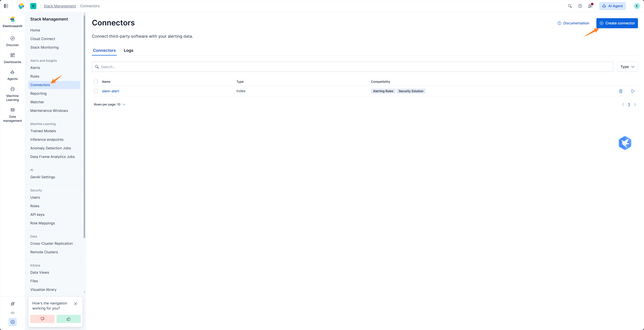Viewport: 644px width, 330px height.
Task: Select all connectors checkbox in header
Action: (x=96, y=82)
